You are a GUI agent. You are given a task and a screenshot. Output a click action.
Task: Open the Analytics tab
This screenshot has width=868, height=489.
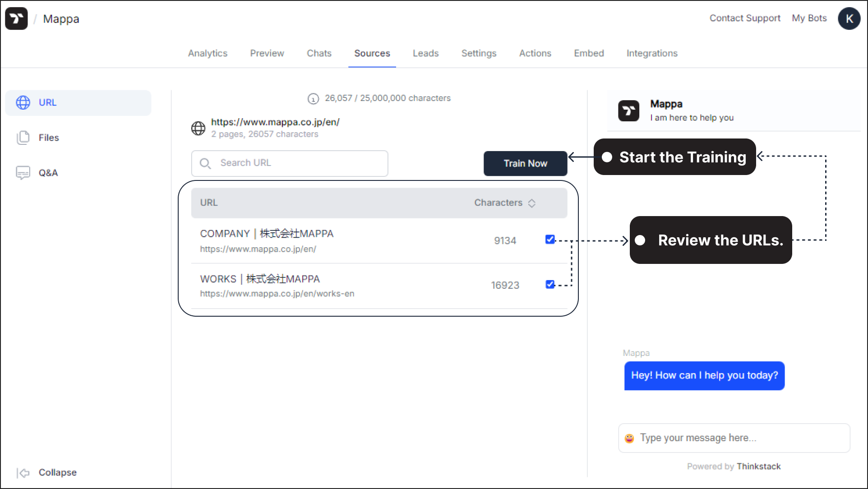208,53
